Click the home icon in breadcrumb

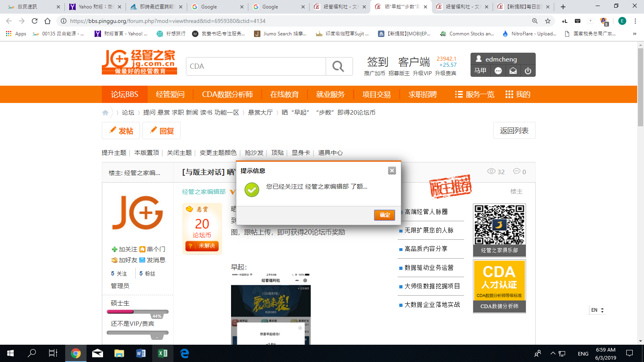pos(105,113)
